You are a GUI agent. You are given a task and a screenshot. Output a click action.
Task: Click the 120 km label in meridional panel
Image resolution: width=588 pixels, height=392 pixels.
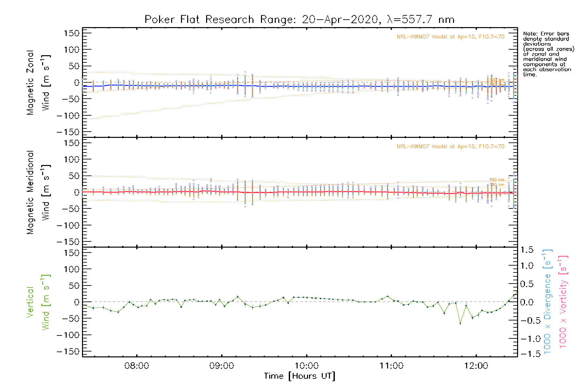497,180
